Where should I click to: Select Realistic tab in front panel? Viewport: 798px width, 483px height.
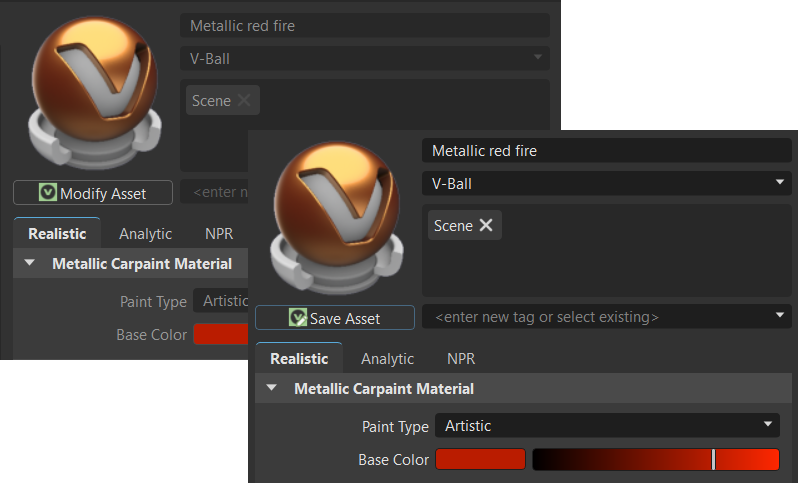299,358
